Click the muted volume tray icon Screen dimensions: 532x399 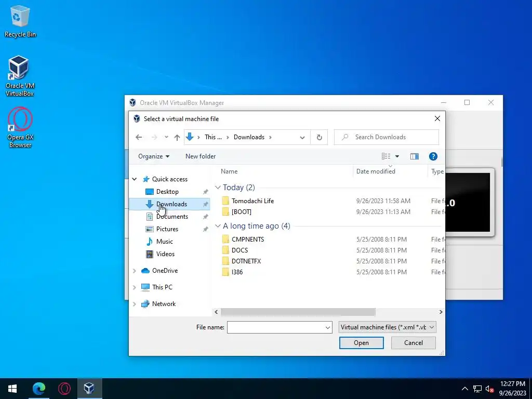click(489, 389)
